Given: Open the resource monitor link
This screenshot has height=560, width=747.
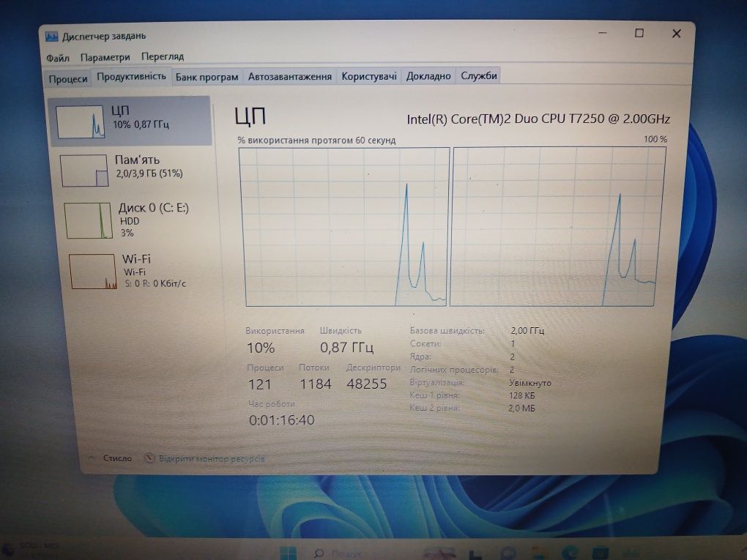Looking at the screenshot, I should (212, 459).
